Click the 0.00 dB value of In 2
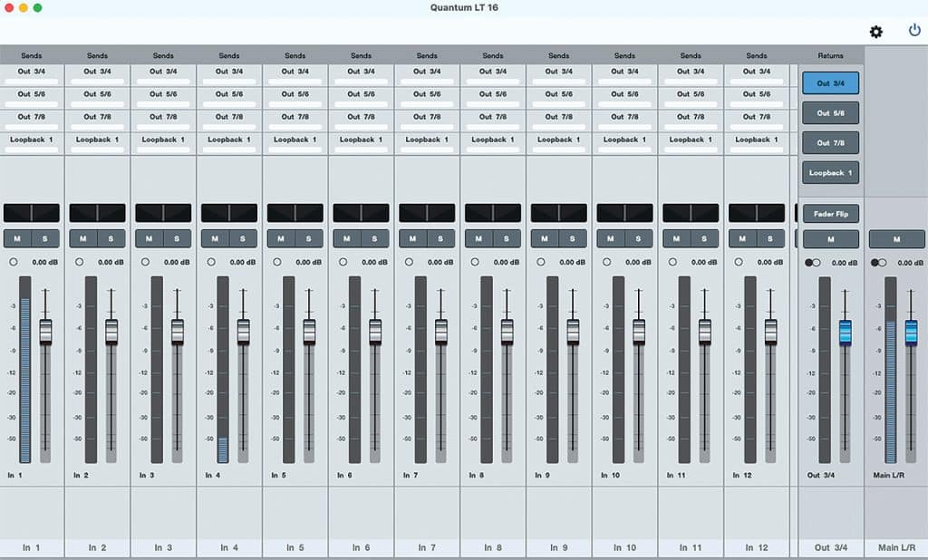Viewport: 928px width, 560px height. point(111,262)
